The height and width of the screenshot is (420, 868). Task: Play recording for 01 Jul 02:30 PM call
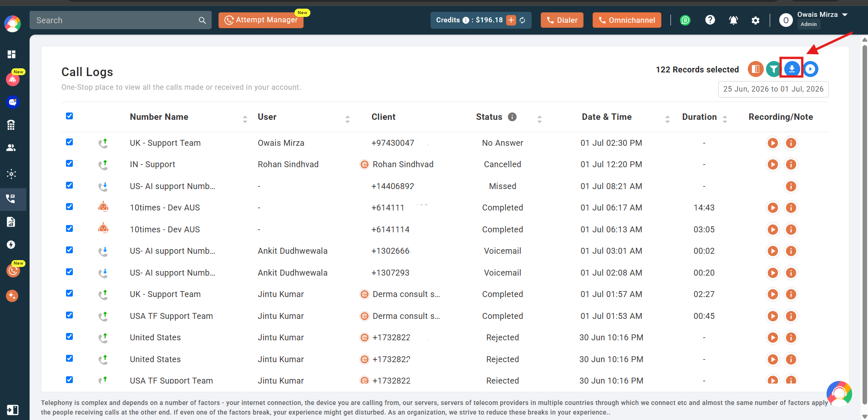773,143
